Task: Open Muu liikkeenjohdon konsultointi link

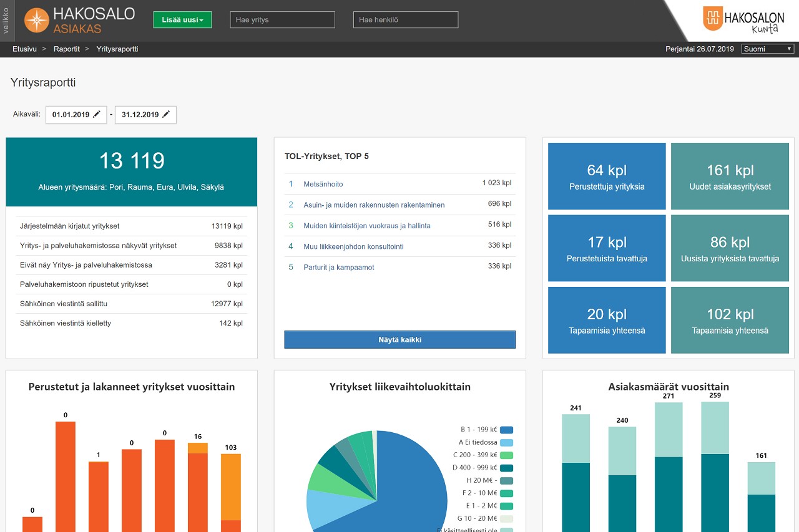Action: [353, 246]
